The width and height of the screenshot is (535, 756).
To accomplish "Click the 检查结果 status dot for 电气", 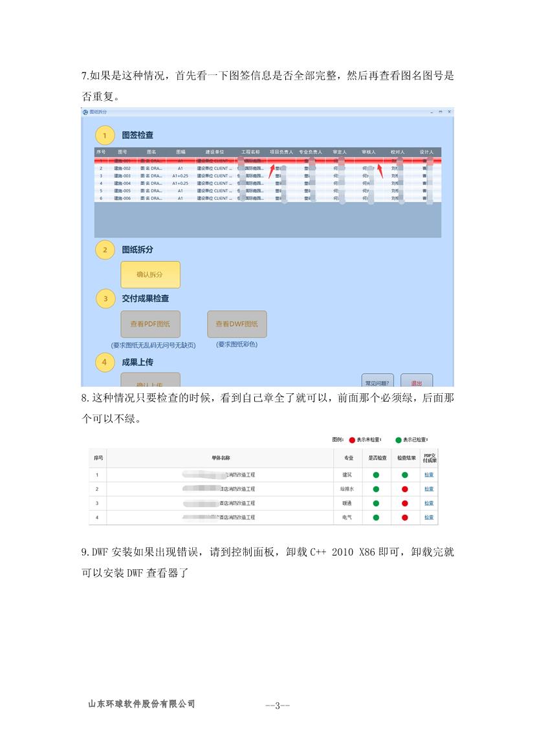I will pos(405,517).
